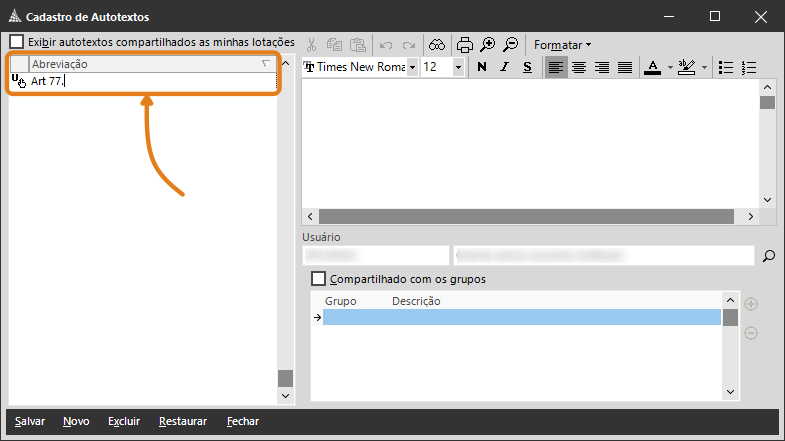The width and height of the screenshot is (785, 441).
Task: Center align the text
Action: tap(579, 67)
